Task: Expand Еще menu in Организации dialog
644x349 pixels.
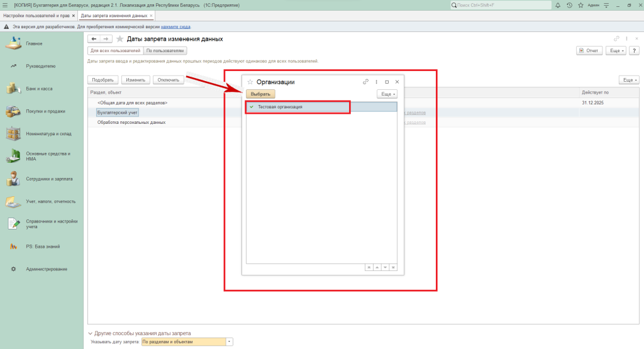Action: (387, 94)
